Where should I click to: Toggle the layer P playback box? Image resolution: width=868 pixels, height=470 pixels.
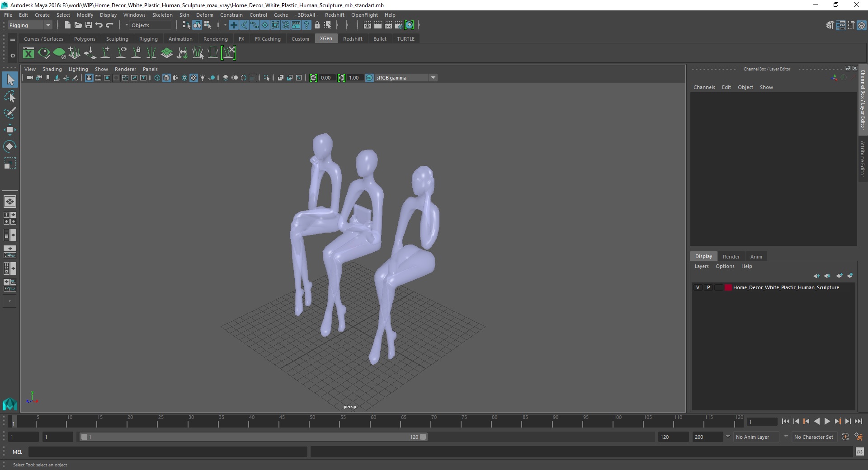[x=708, y=287]
